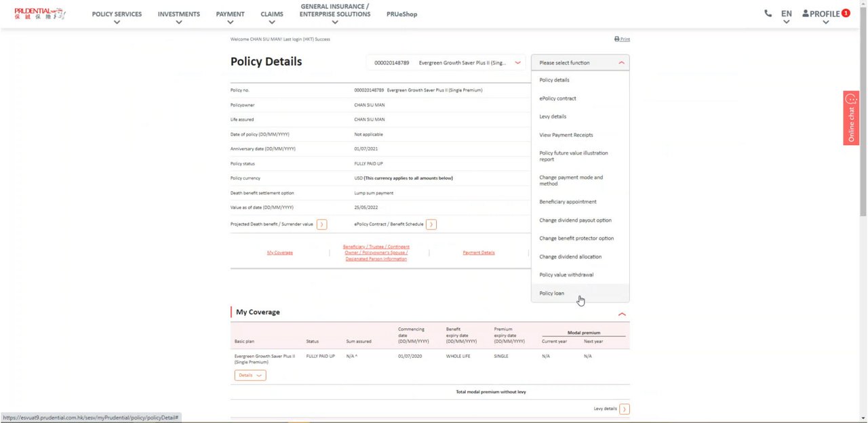This screenshot has height=423, width=868.
Task: Open the EN language dropdown
Action: pos(786,14)
